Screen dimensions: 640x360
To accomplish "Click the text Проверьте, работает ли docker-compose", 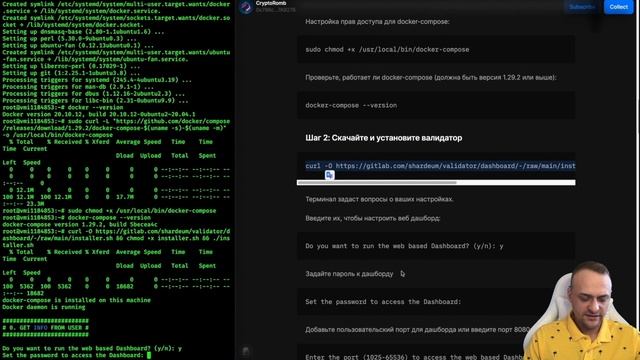I will pos(431,77).
